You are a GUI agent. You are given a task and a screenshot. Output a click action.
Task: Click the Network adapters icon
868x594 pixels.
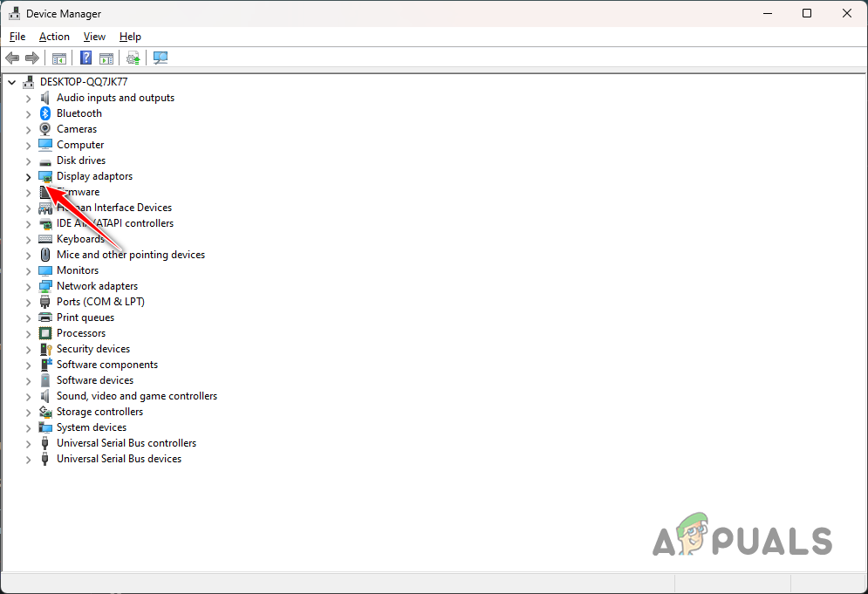coord(45,286)
